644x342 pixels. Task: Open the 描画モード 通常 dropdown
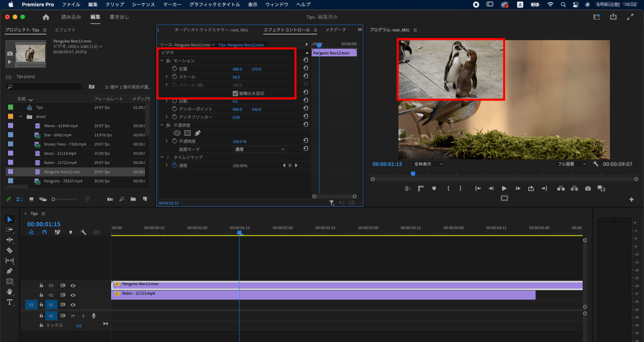tap(259, 149)
